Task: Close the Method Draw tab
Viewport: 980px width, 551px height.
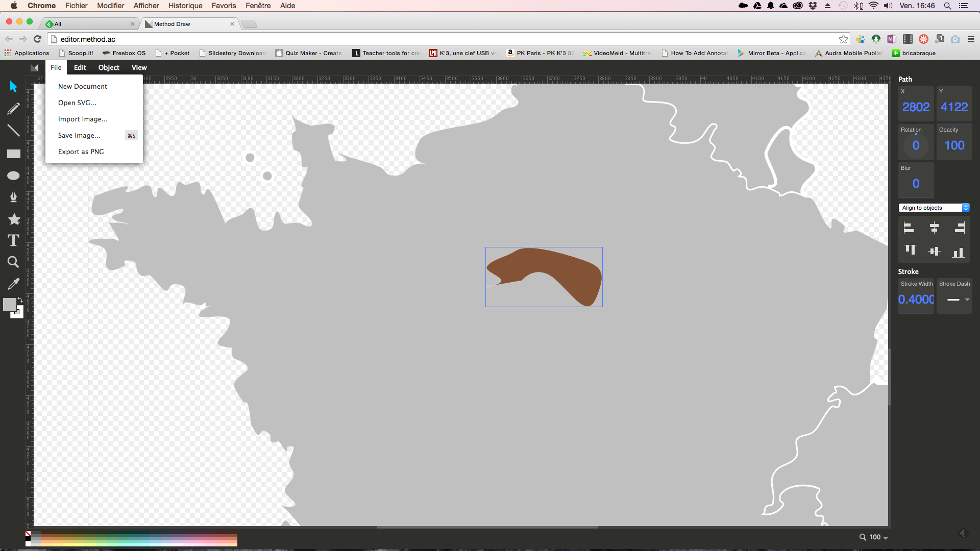Action: pos(232,24)
